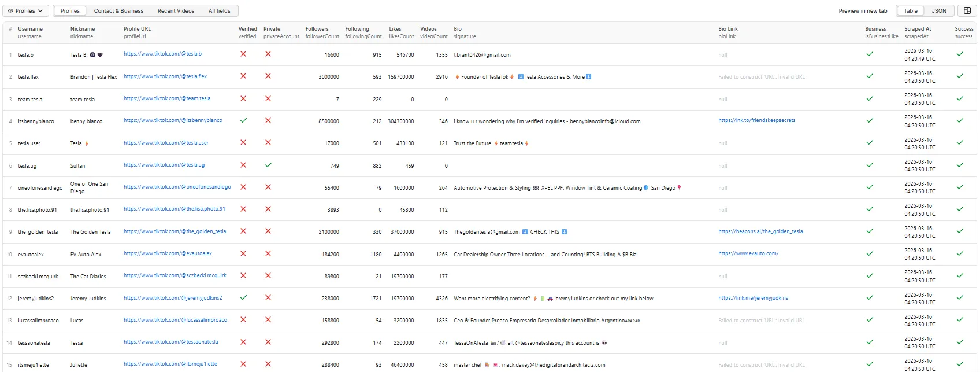Viewport: 980px width, 372px height.
Task: Open www.evauto.com bio link
Action: [748, 253]
